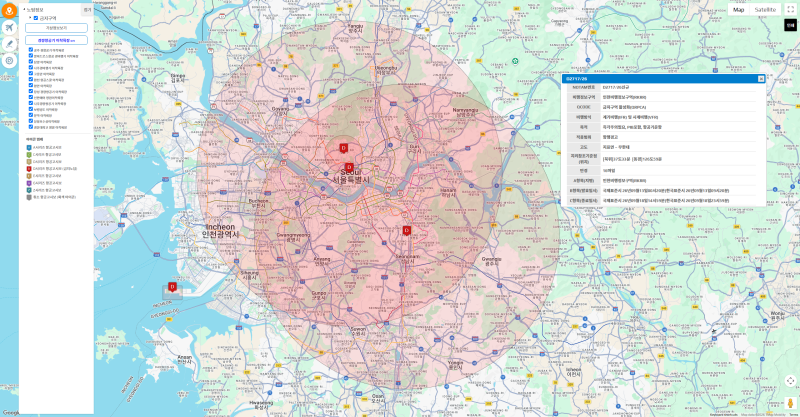
Task: Toggle third checkbox in the airfield list
Action: tap(31, 62)
